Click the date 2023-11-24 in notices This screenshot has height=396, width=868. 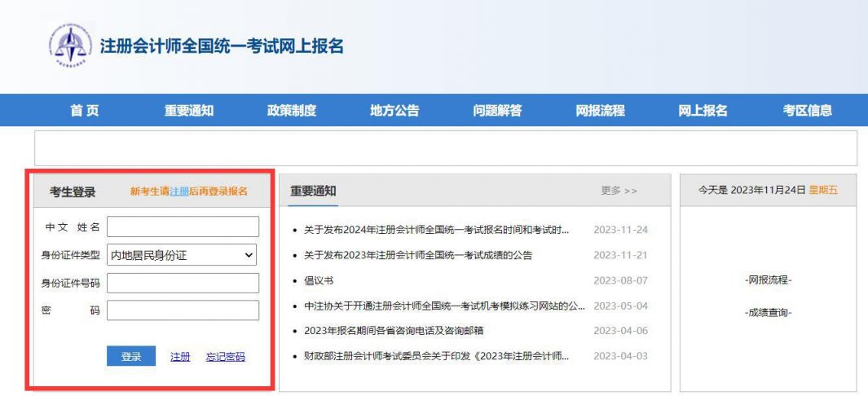[620, 230]
